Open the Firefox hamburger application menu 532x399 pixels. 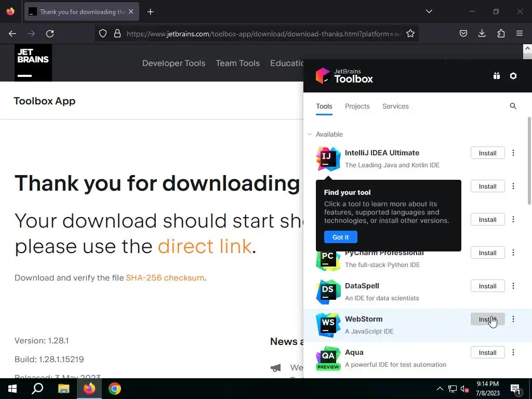pos(520,33)
